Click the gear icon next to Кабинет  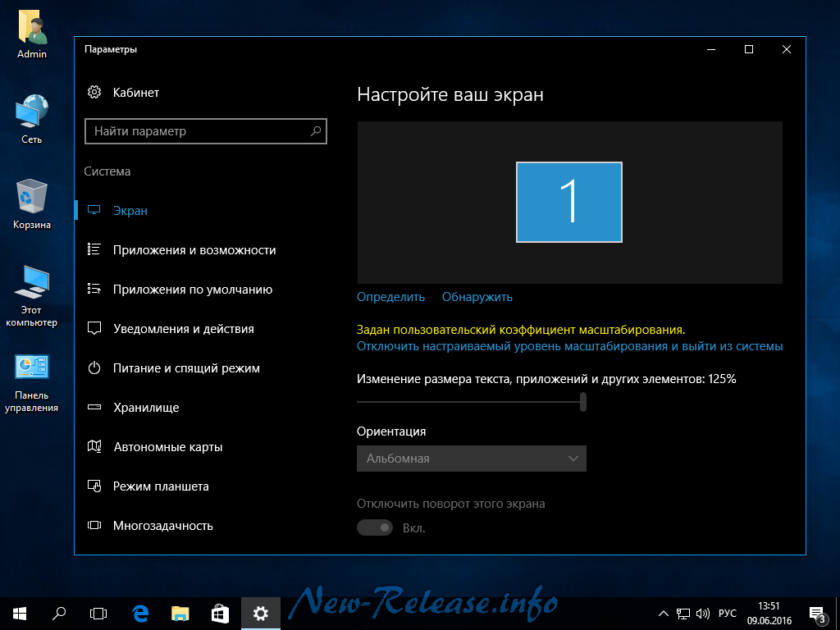coord(94,93)
